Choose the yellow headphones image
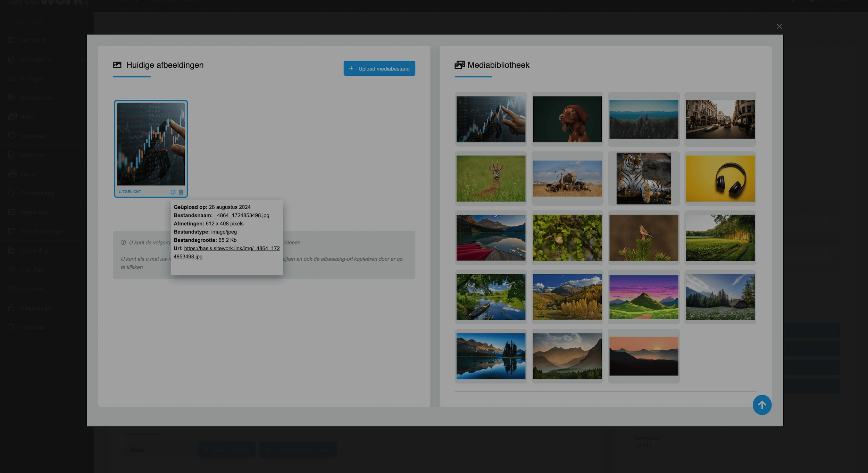Screen dimensions: 868x473 [x=720, y=179]
